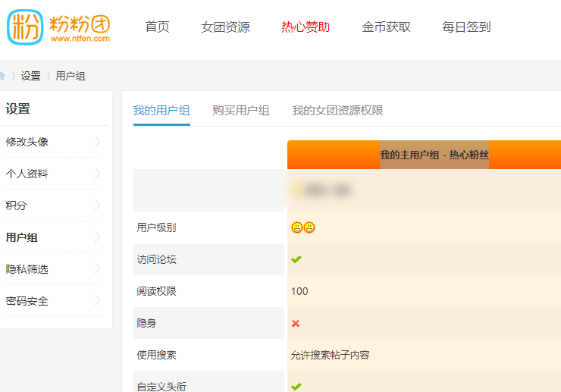The width and height of the screenshot is (561, 392).
Task: Click the chevron beside 个人资料
Action: (x=97, y=174)
